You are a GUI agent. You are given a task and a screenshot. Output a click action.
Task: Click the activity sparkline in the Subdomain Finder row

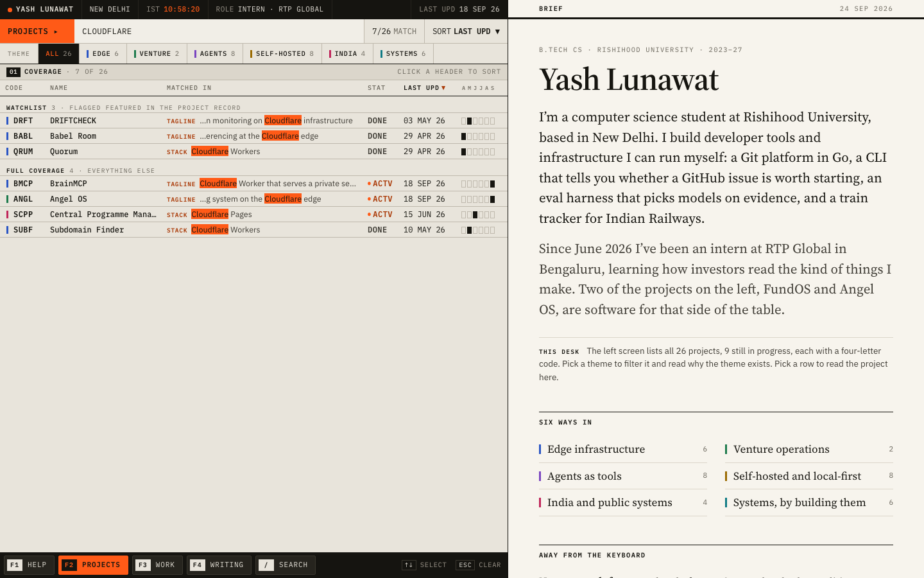(478, 230)
